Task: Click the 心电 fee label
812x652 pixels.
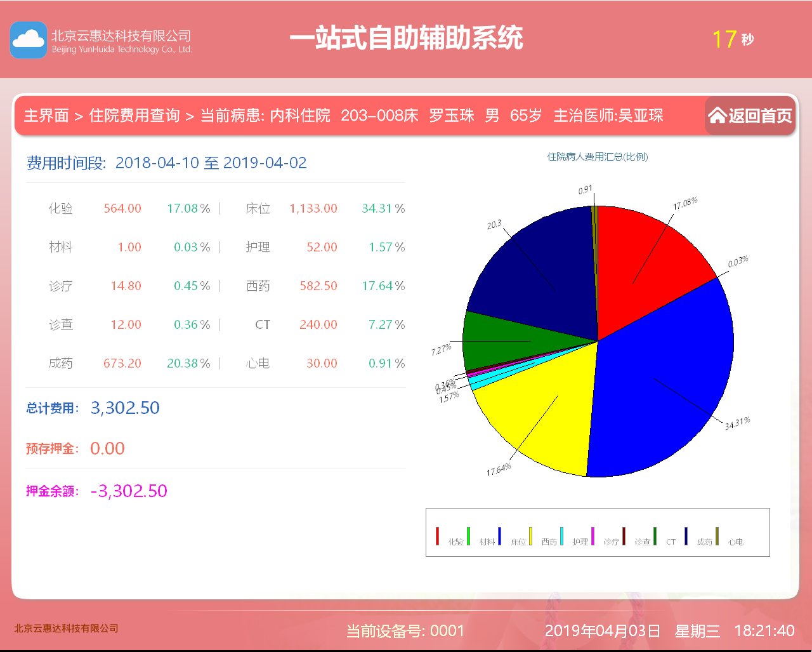Action: point(258,363)
